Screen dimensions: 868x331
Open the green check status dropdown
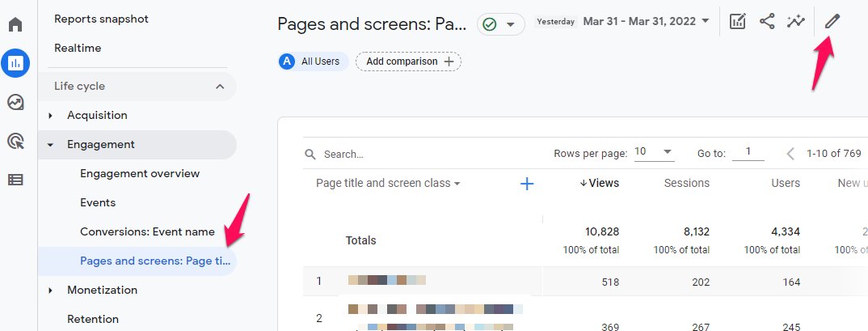pyautogui.click(x=500, y=24)
